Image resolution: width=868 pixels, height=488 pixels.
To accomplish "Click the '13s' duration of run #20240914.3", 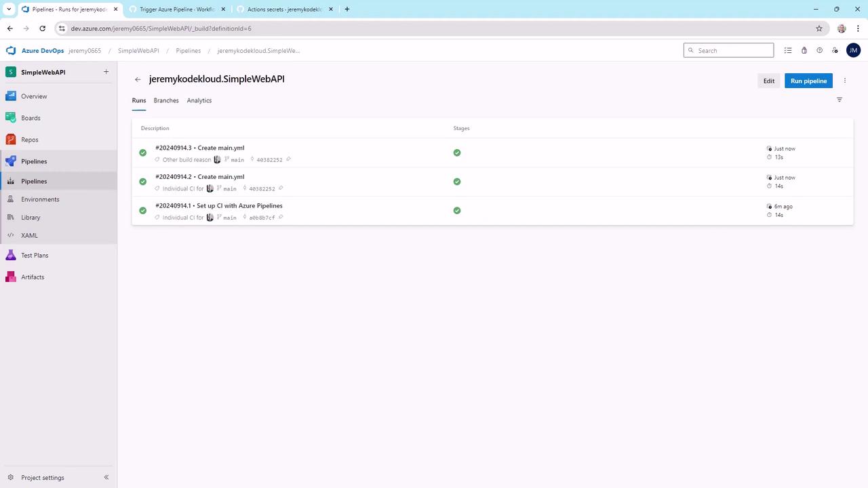I will pyautogui.click(x=779, y=157).
